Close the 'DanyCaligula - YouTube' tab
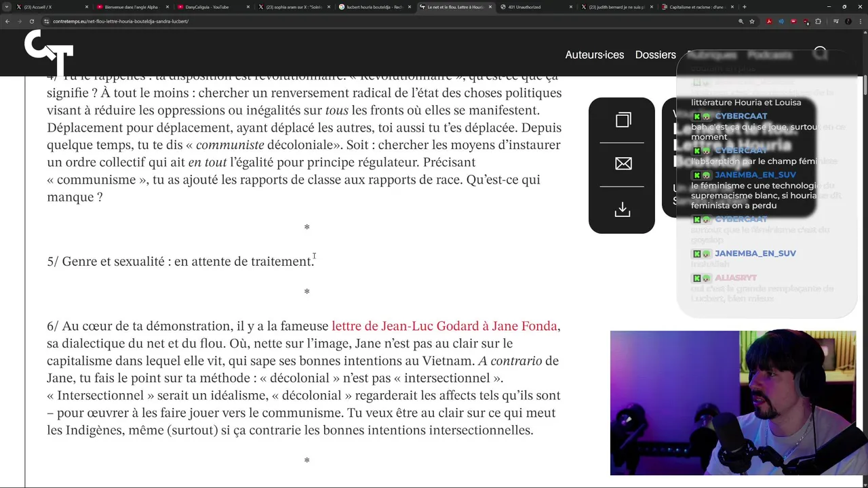868x488 pixels. [x=248, y=7]
